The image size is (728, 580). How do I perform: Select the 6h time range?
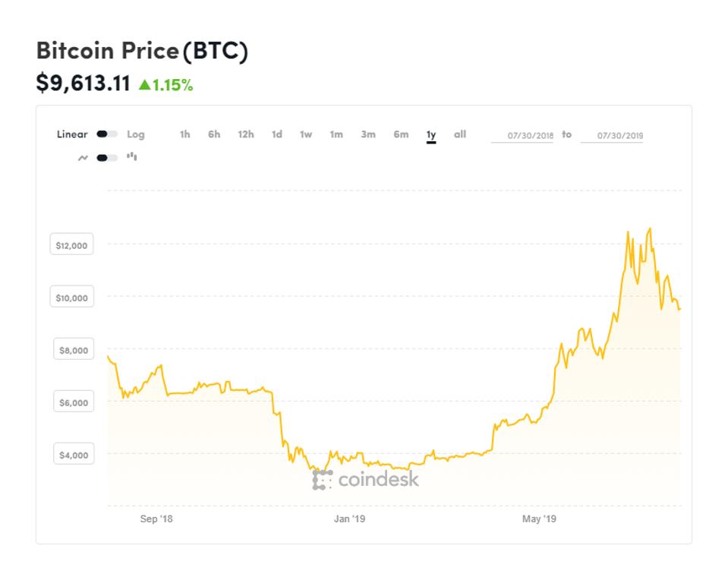214,134
